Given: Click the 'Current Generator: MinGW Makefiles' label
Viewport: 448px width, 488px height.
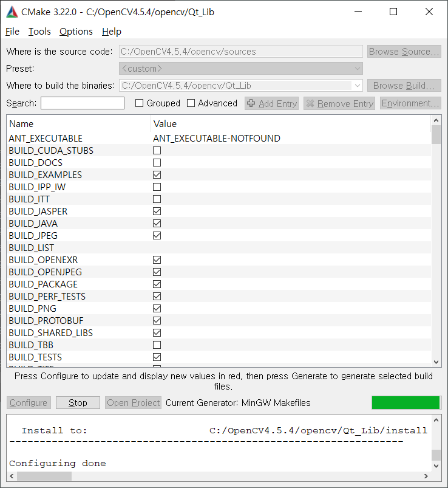Looking at the screenshot, I should click(238, 403).
